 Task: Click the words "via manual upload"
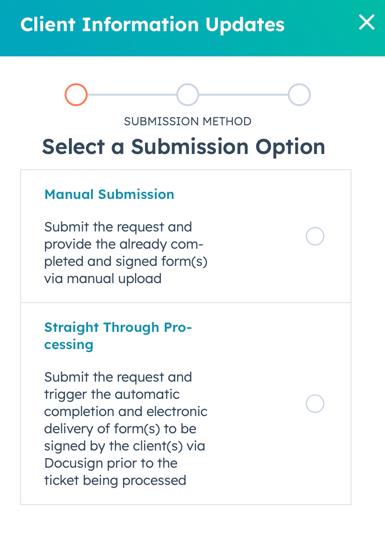[103, 279]
